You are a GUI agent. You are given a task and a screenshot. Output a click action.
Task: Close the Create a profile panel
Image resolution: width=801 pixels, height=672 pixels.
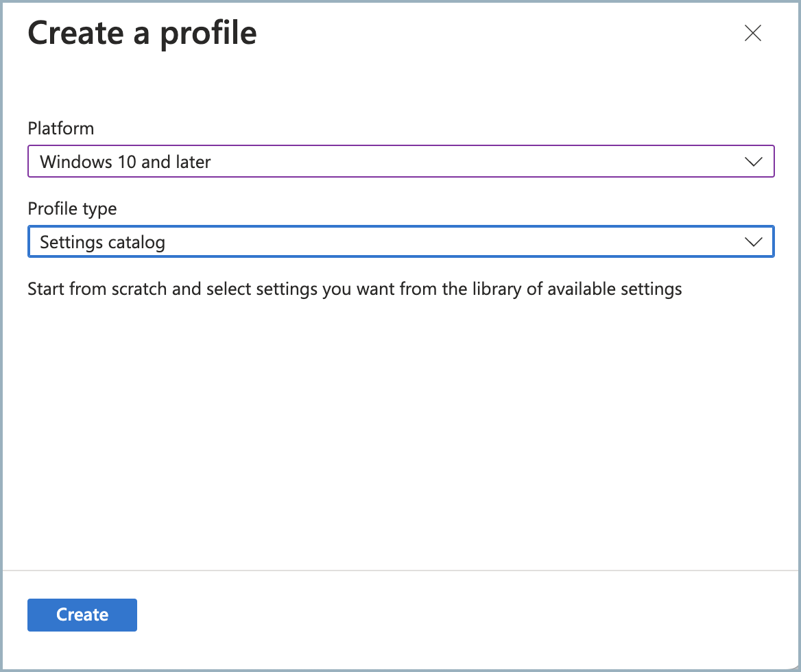(x=753, y=33)
